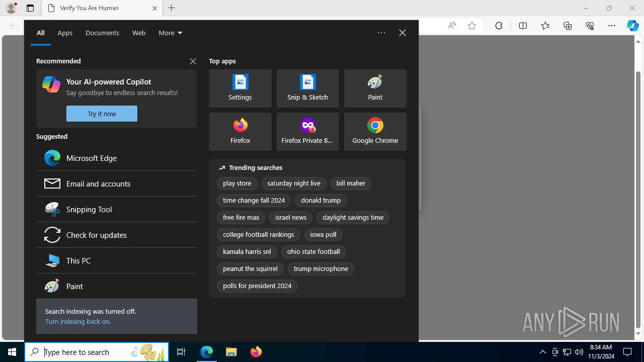Search trending 'iowa poll'
Viewport: 644px width, 362px height.
pyautogui.click(x=323, y=235)
